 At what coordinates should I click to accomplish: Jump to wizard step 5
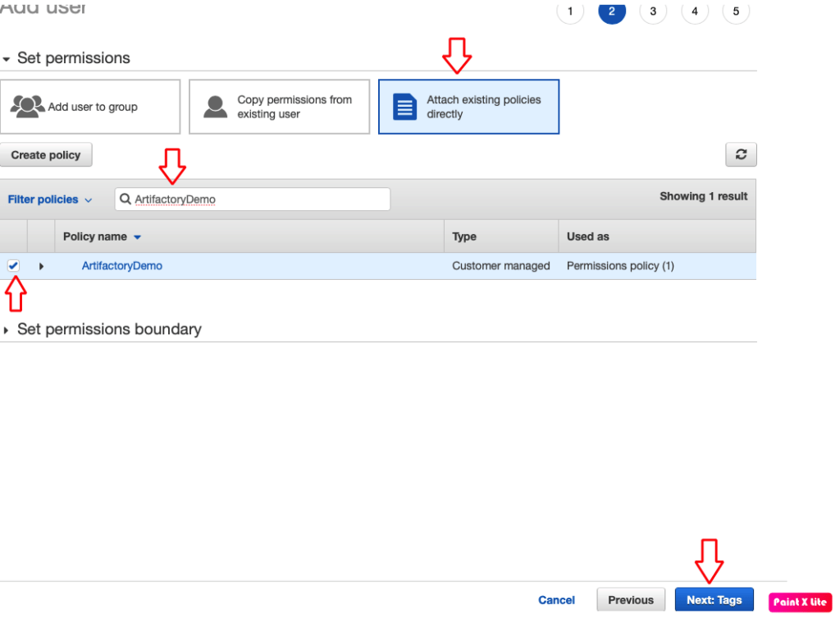pyautogui.click(x=736, y=11)
